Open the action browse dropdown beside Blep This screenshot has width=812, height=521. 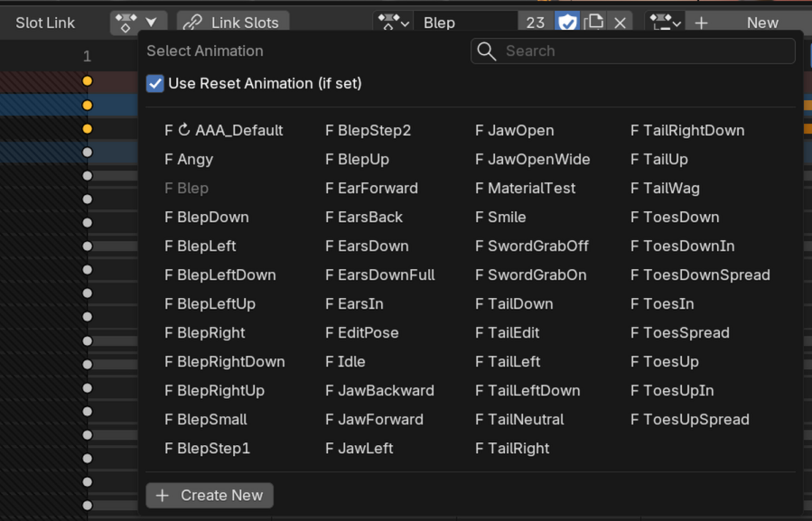click(x=393, y=23)
